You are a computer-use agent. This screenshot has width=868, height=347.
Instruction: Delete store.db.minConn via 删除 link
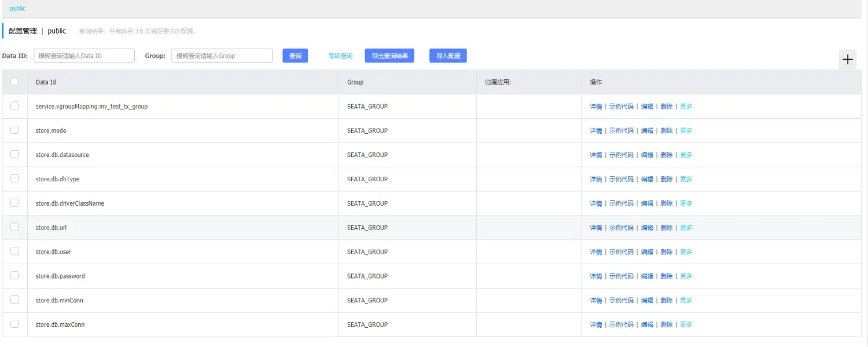click(667, 301)
